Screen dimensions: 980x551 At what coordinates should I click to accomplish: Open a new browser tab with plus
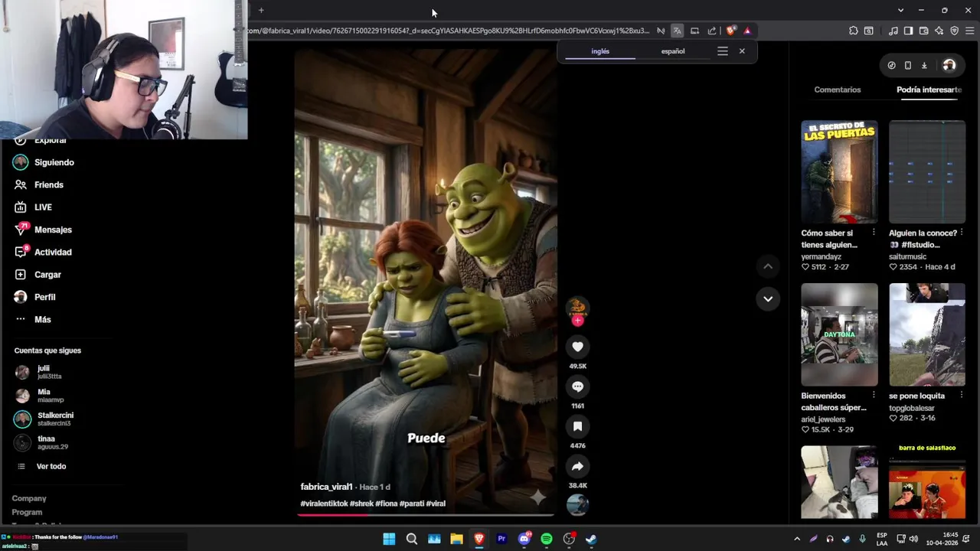click(x=261, y=10)
